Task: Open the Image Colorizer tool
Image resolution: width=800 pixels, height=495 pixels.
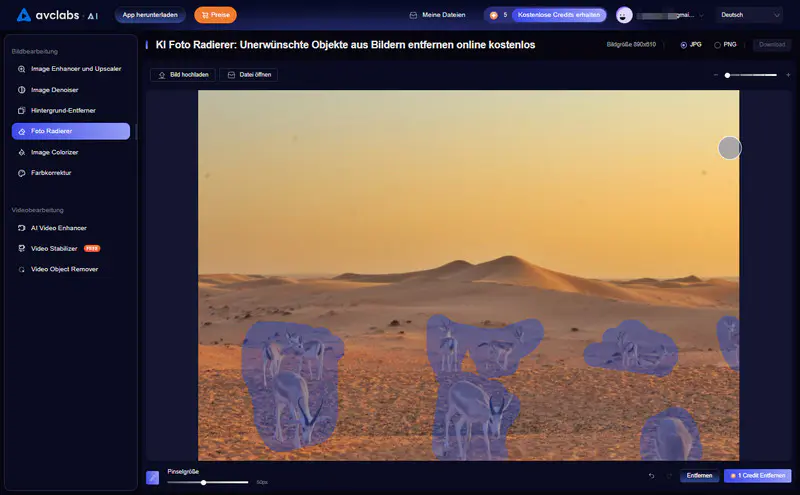Action: [x=54, y=152]
